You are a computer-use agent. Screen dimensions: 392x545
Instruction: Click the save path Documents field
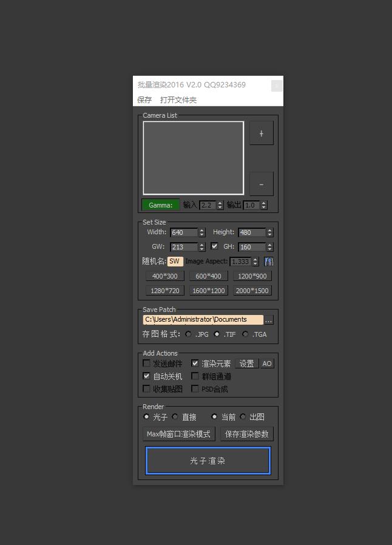point(203,320)
